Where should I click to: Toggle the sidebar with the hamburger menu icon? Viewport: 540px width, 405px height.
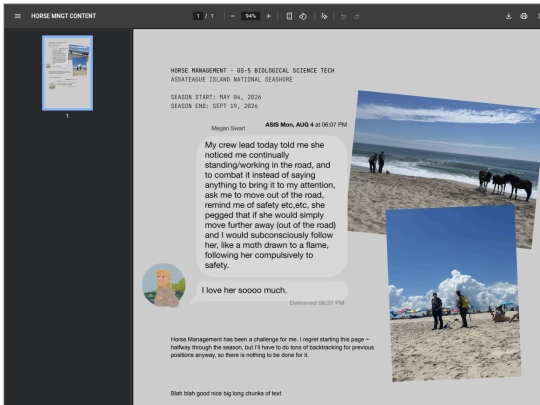coord(18,16)
